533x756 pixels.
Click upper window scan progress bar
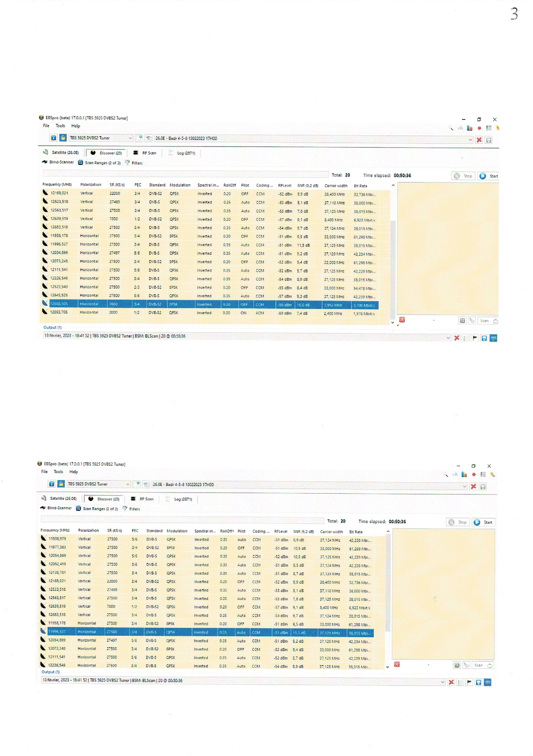(x=185, y=174)
